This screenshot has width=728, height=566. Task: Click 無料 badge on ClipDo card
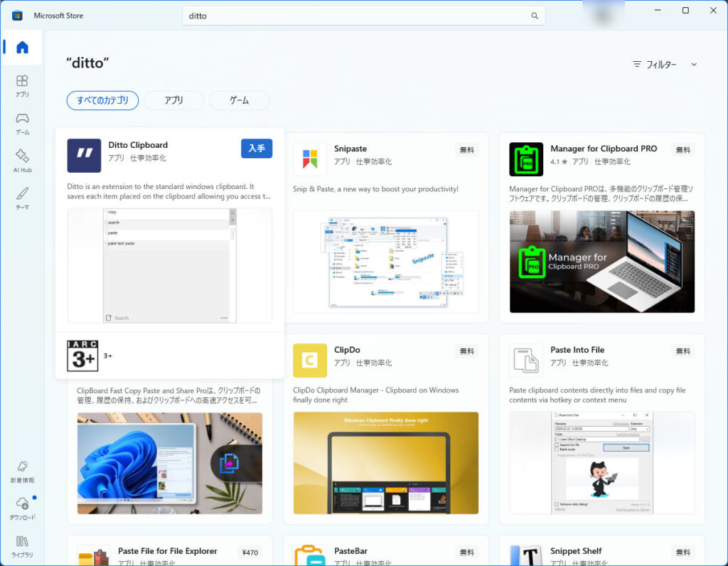coord(467,351)
